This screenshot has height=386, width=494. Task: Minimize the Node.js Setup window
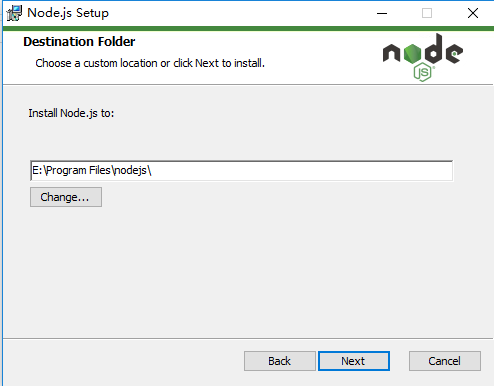tap(382, 13)
